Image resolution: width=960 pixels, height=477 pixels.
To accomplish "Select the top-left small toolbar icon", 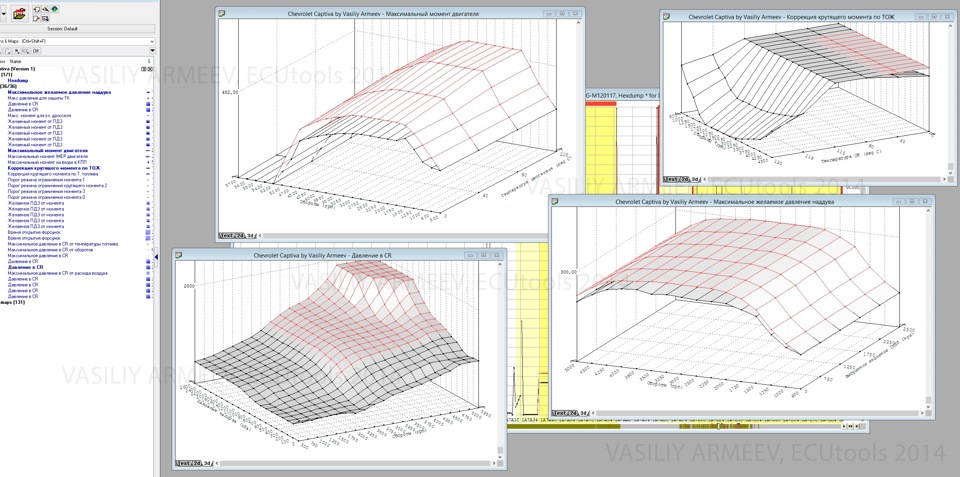I will (x=37, y=10).
